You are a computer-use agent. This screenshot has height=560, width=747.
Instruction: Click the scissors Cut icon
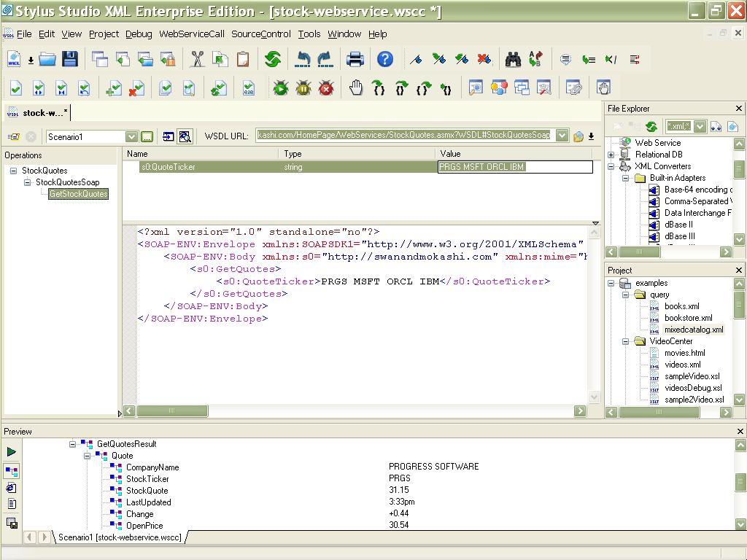[197, 60]
